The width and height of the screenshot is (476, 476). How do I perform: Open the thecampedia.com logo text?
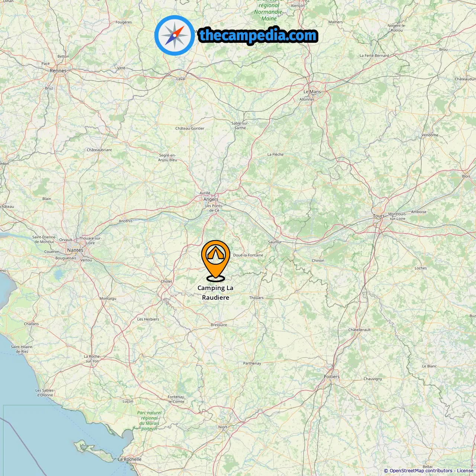point(258,36)
